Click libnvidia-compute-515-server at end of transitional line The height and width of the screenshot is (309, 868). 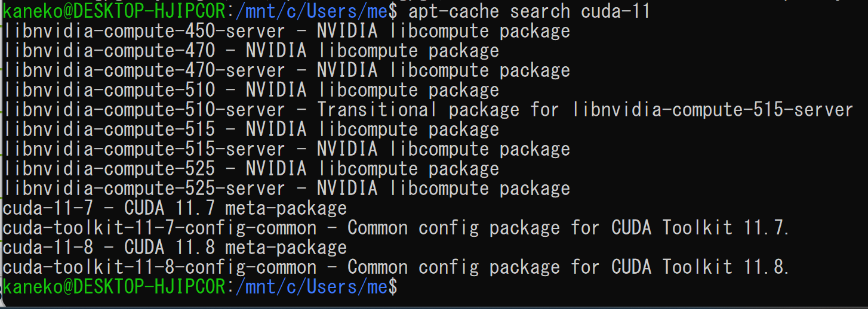click(x=712, y=110)
